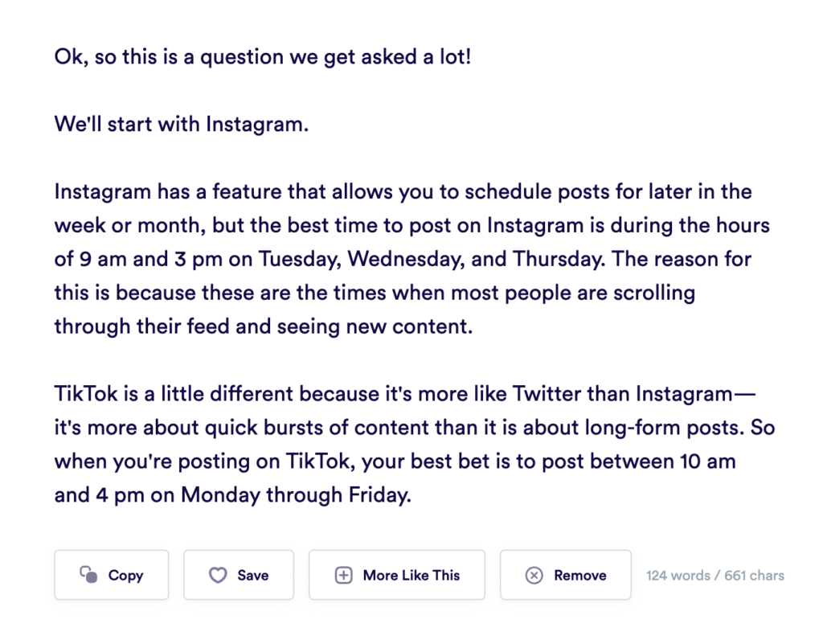
Task: Click the line We'll start with Instagram
Action: tap(181, 125)
